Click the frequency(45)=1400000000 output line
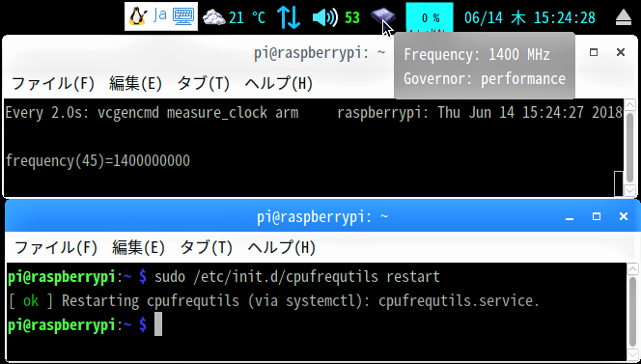The width and height of the screenshot is (641, 364). (98, 160)
